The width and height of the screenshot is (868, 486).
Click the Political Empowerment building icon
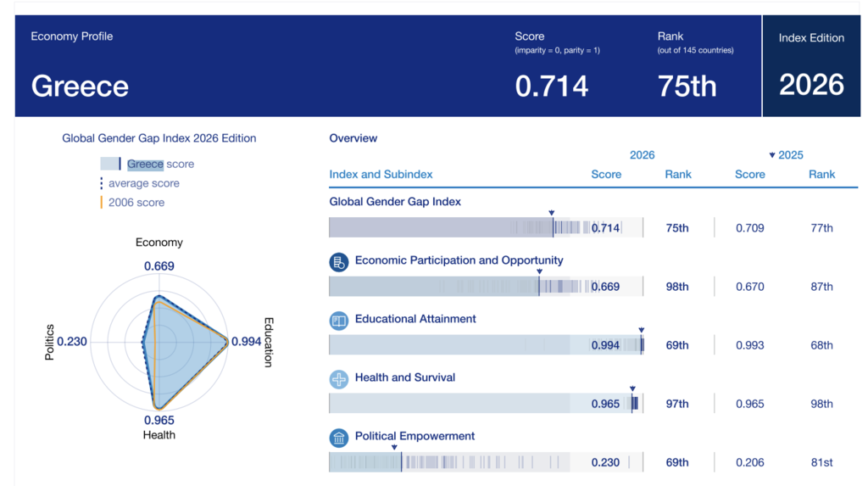[339, 439]
